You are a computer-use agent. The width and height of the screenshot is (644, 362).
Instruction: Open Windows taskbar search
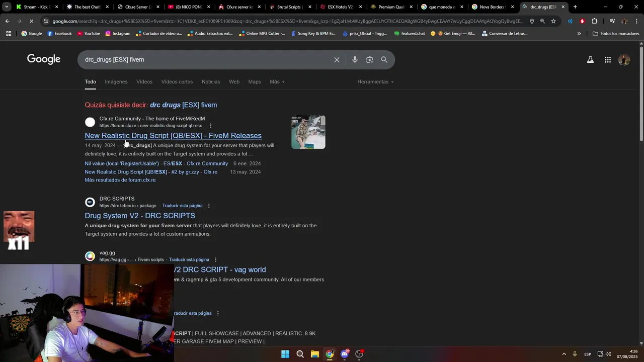click(300, 354)
